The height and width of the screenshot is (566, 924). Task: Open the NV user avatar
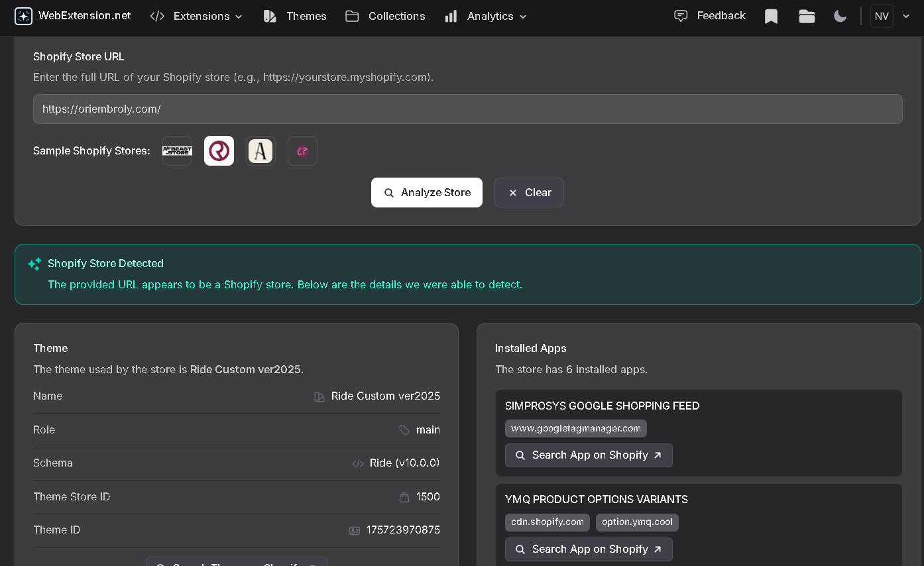pyautogui.click(x=882, y=16)
